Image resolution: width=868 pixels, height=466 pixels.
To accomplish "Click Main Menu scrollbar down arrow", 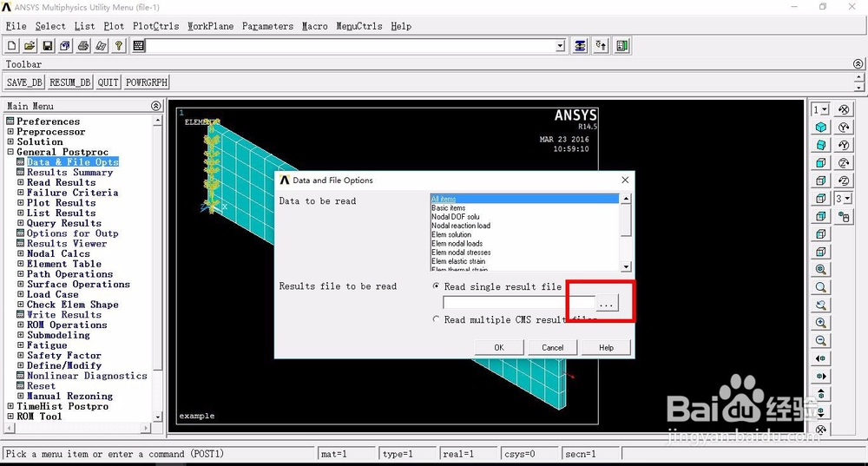I will [158, 417].
